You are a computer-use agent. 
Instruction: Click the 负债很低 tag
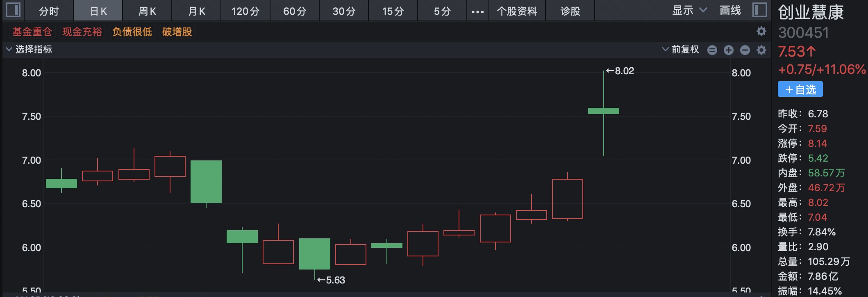coord(132,32)
